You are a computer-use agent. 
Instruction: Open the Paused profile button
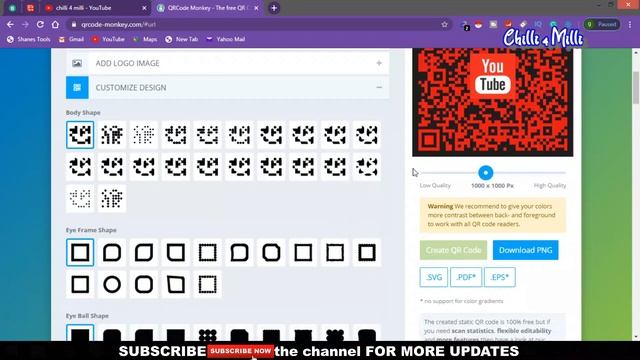tap(602, 24)
